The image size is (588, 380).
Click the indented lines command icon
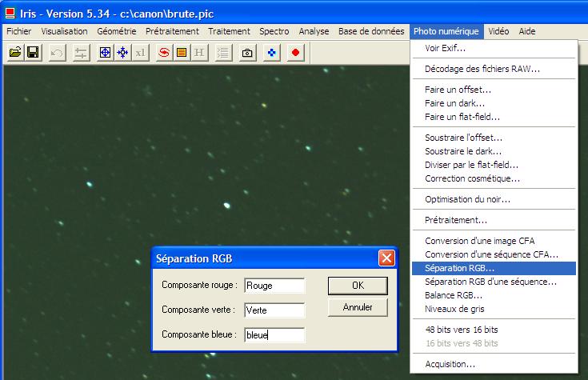click(223, 53)
